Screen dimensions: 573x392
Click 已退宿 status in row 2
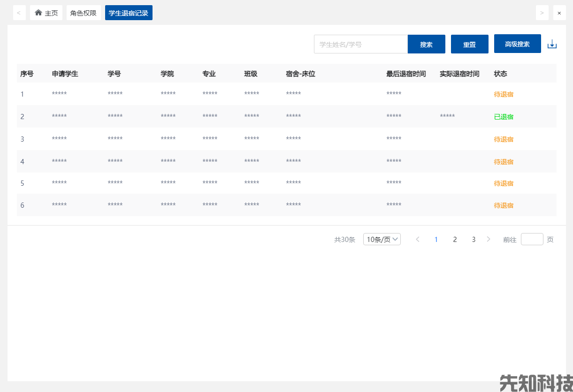click(x=504, y=117)
